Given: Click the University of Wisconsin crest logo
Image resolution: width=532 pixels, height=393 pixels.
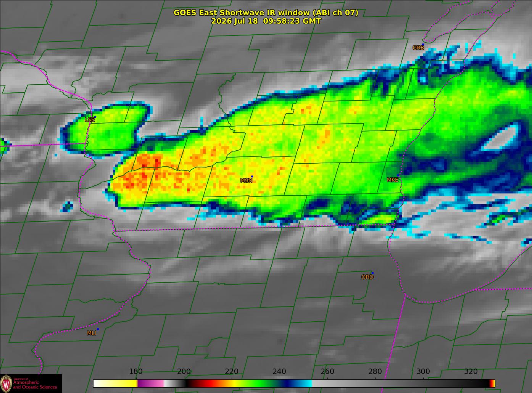Looking at the screenshot, I should pyautogui.click(x=6, y=383).
